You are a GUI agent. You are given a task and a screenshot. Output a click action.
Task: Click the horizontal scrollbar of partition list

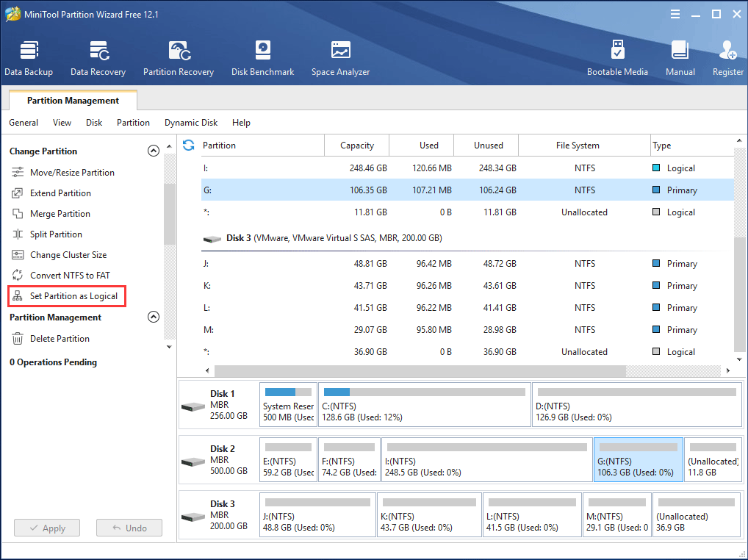point(420,370)
